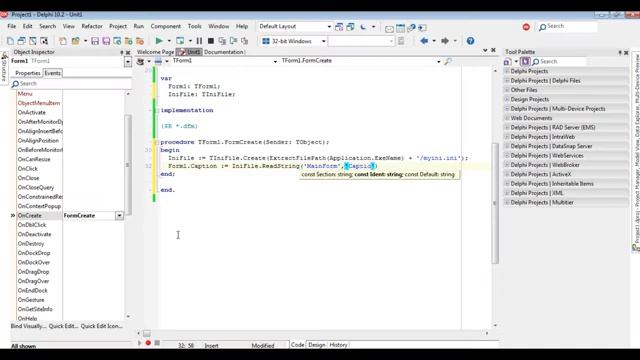Open Form1 component selector dropdown
Screen dimensions: 640x360
point(128,62)
